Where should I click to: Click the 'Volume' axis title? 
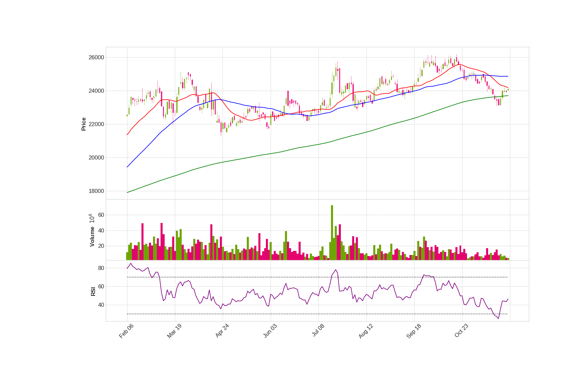point(92,237)
